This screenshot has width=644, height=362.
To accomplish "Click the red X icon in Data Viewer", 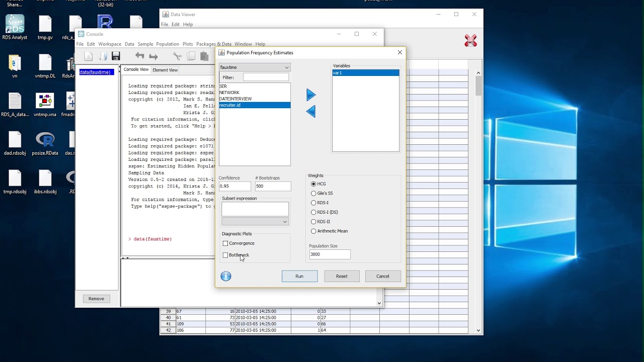I will pos(470,41).
